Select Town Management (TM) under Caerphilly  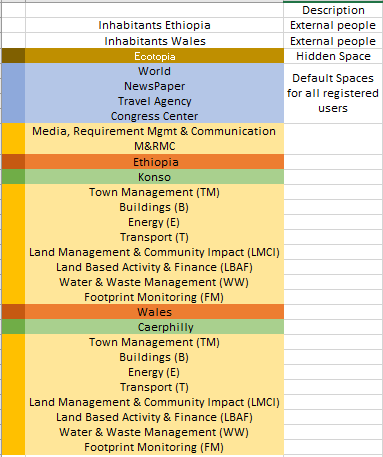(x=154, y=342)
